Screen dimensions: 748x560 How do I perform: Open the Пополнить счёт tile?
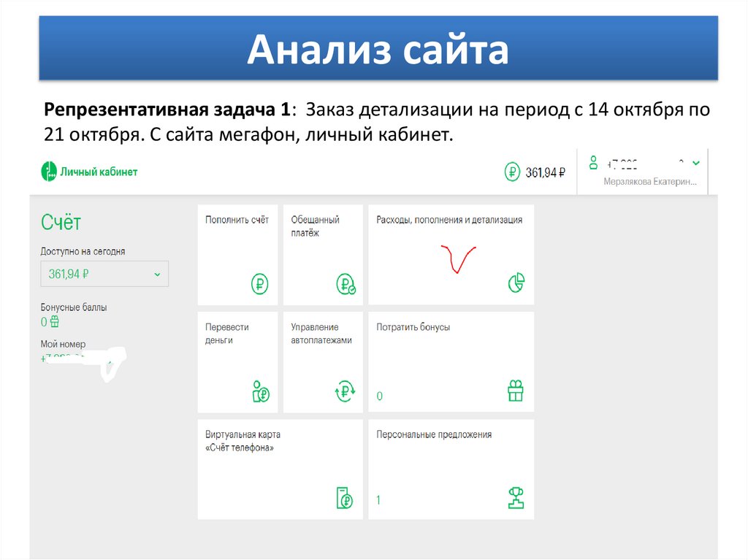(x=237, y=256)
